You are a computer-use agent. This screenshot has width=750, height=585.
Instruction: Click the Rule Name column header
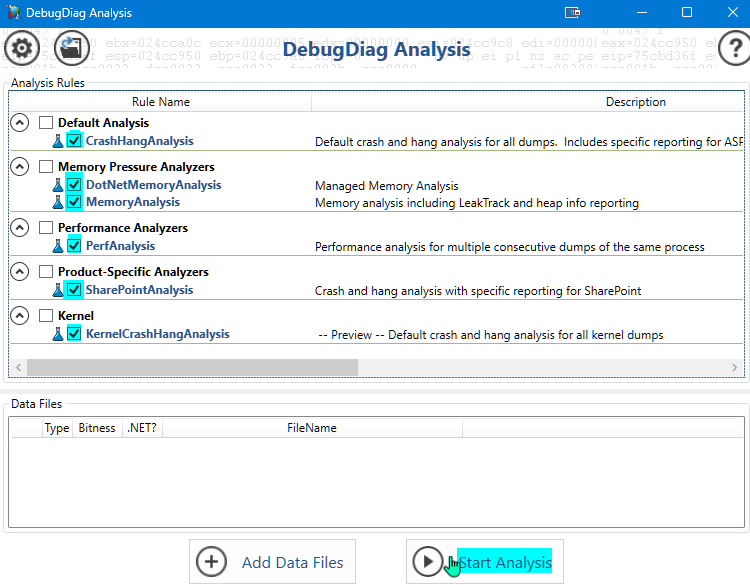[x=161, y=102]
